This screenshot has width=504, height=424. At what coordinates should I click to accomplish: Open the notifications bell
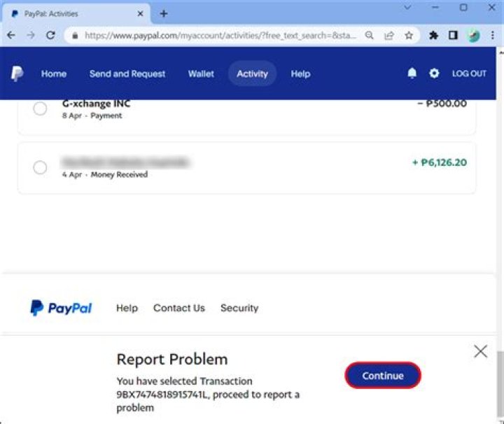coord(412,73)
